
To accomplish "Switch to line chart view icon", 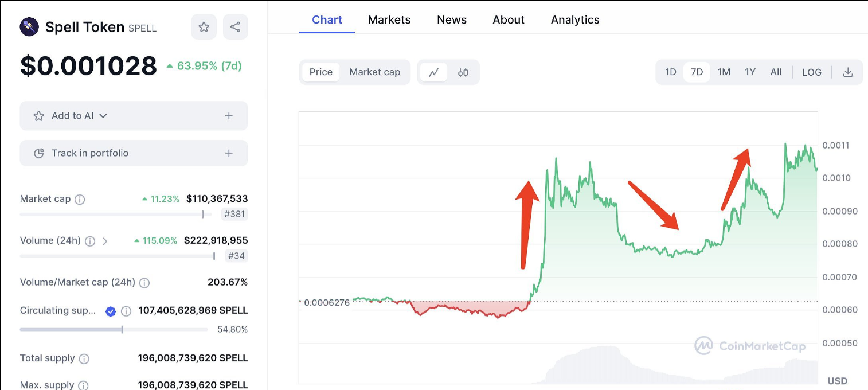I will click(x=434, y=72).
